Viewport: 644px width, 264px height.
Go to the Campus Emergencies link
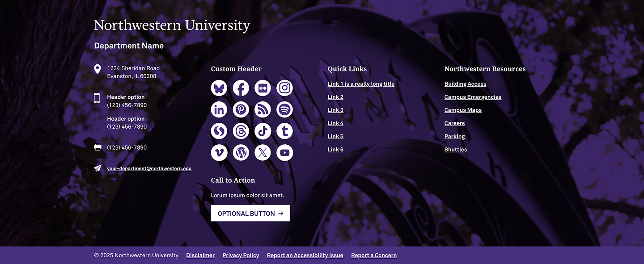coord(473,97)
